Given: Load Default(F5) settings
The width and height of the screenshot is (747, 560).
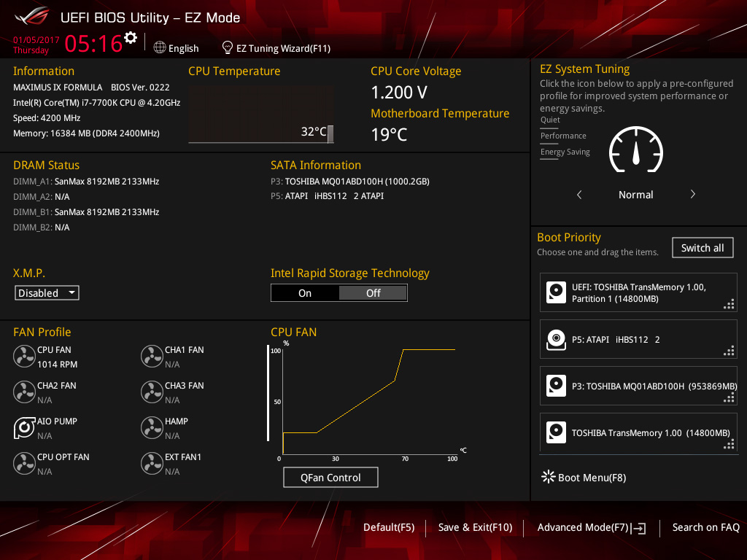Looking at the screenshot, I should point(389,527).
